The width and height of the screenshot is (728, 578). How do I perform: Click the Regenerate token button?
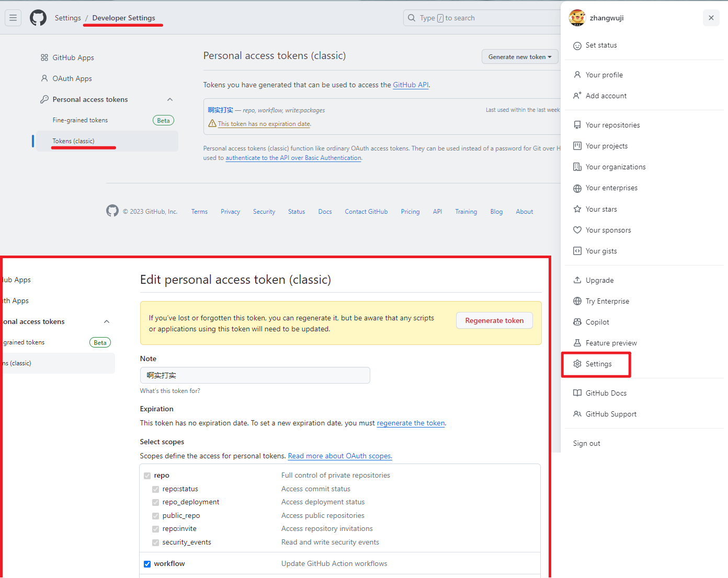coord(494,320)
